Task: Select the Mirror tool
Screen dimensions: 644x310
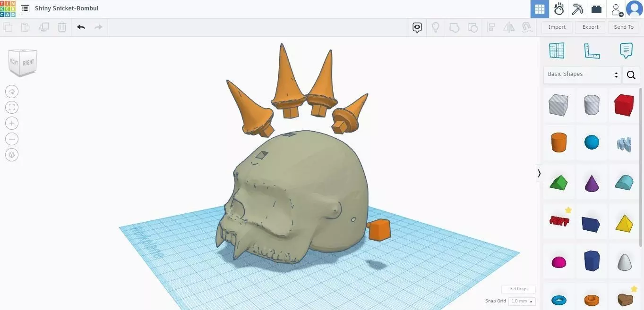Action: (509, 27)
